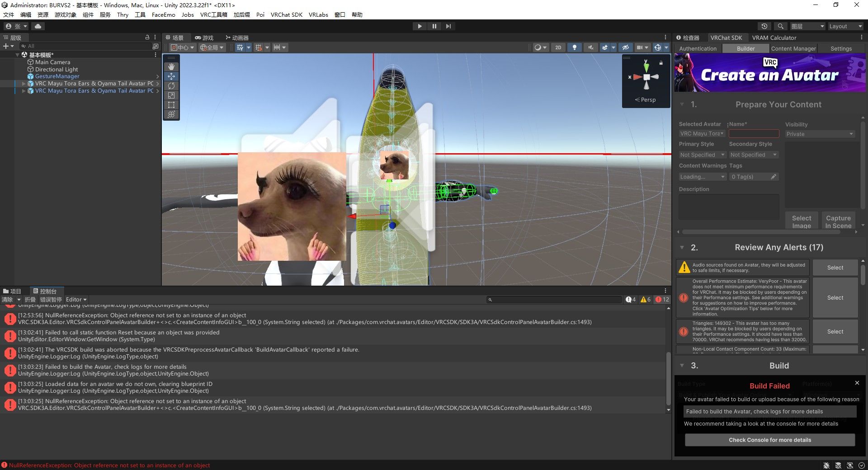Switch to the 动画器 animator tab

[237, 38]
